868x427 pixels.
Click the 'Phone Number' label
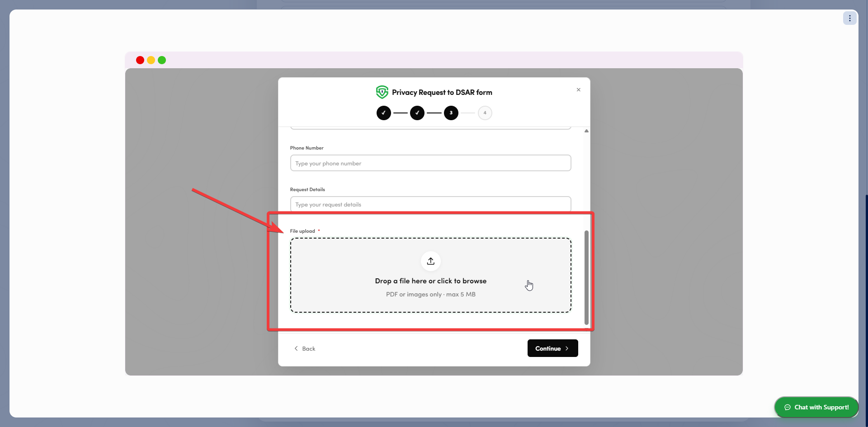coord(307,148)
